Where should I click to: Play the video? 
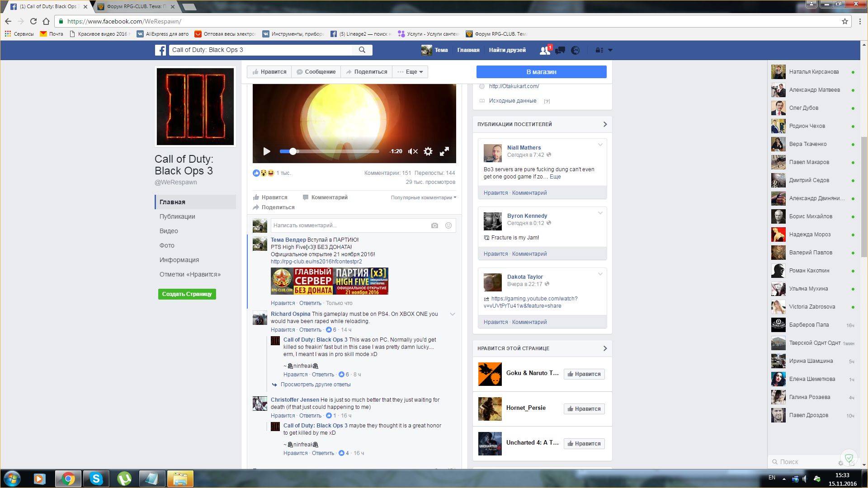267,151
